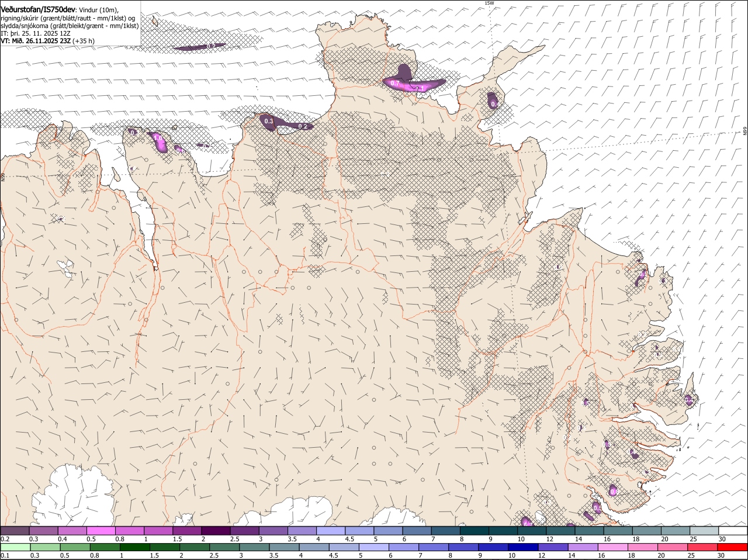Click the 'N99' label on the right edge
Screen dimensions: 748x560
click(x=745, y=132)
